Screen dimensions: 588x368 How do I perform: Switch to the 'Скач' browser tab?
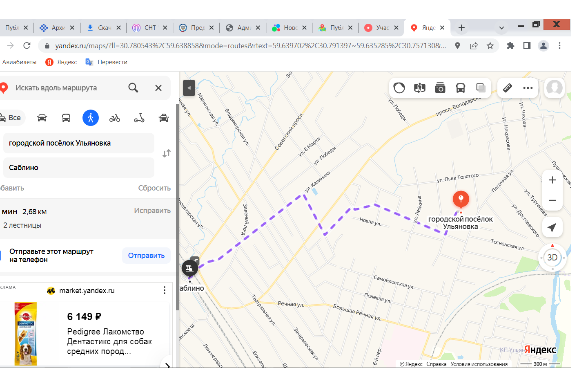104,28
